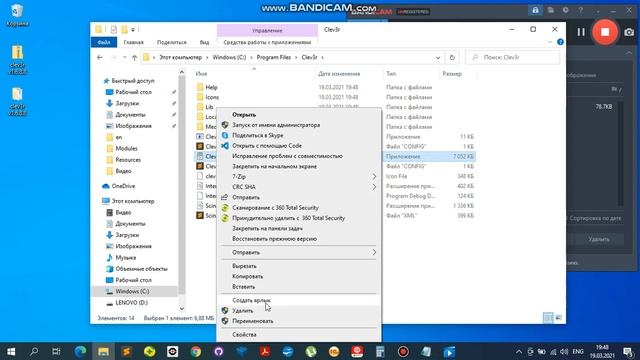640x360 pixels.
Task: Collapse the ribbon chevron
Action: point(549,42)
